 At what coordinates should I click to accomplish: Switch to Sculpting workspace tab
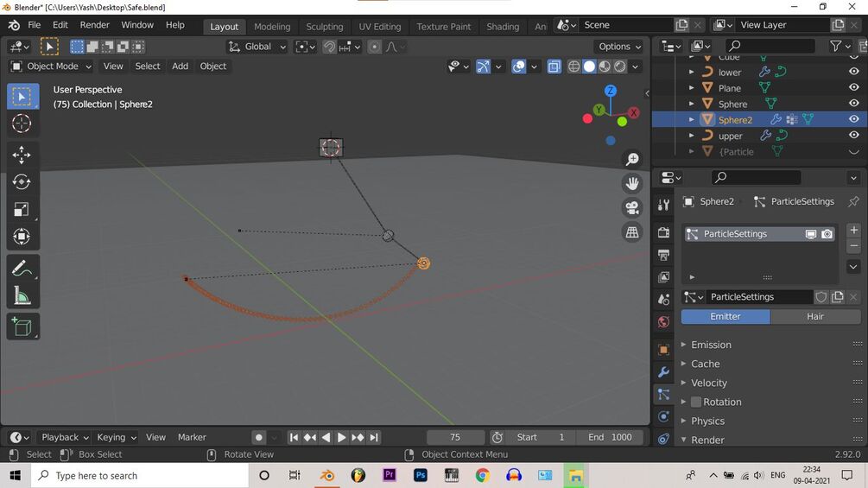point(325,27)
